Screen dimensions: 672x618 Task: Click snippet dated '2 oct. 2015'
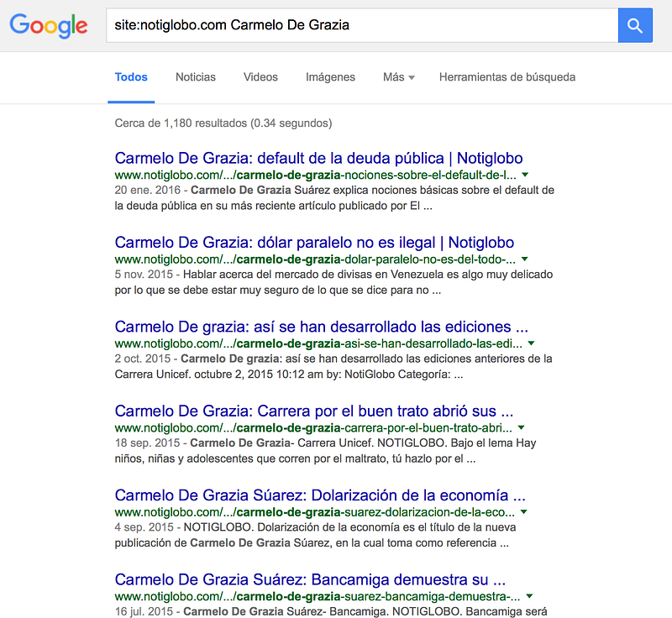(333, 367)
